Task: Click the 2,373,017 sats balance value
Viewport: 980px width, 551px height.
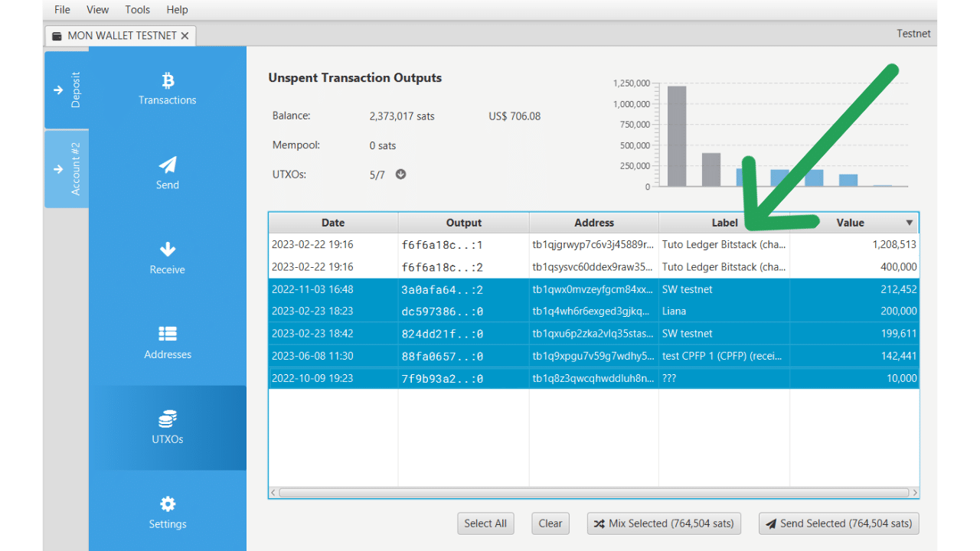Action: pyautogui.click(x=402, y=116)
